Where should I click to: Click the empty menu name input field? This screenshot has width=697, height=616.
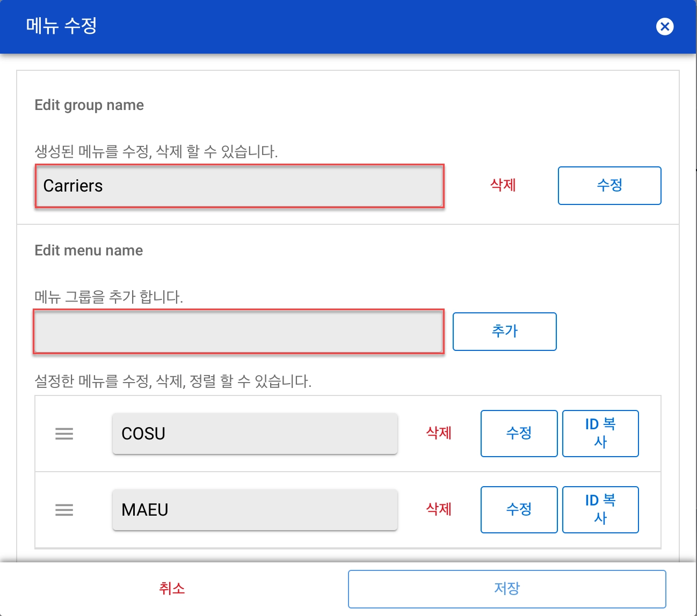(238, 332)
